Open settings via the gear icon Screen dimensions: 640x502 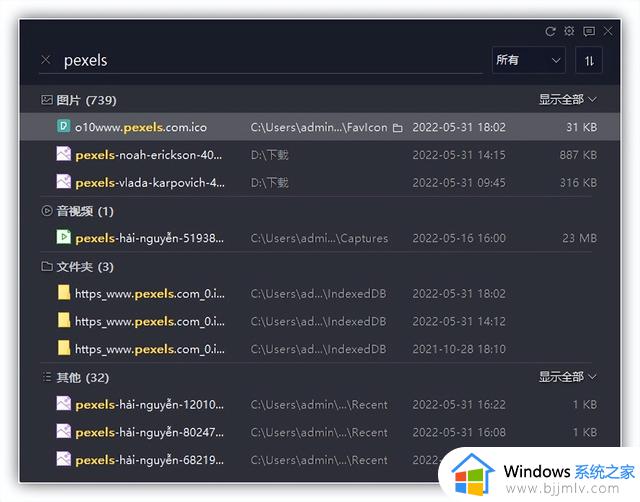click(569, 31)
